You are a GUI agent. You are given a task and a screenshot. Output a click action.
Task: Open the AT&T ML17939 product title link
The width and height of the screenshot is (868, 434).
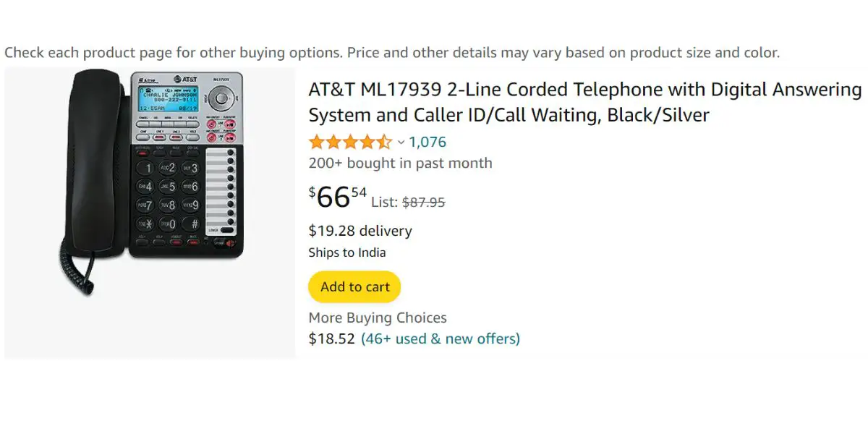584,102
